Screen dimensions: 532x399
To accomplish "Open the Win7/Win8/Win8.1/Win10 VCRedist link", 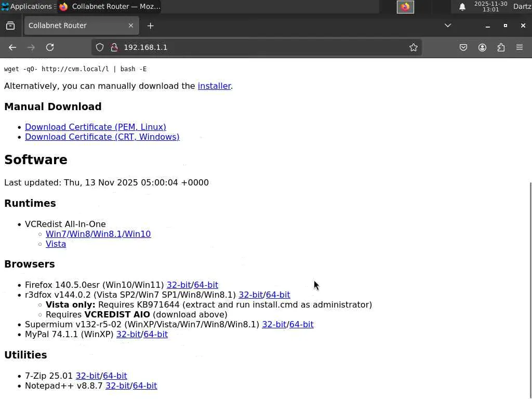I will click(98, 234).
